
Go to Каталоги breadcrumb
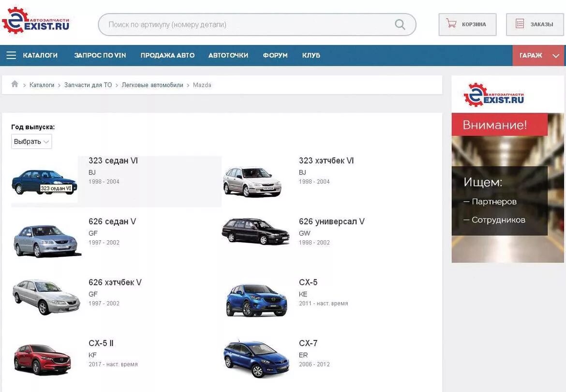click(42, 85)
